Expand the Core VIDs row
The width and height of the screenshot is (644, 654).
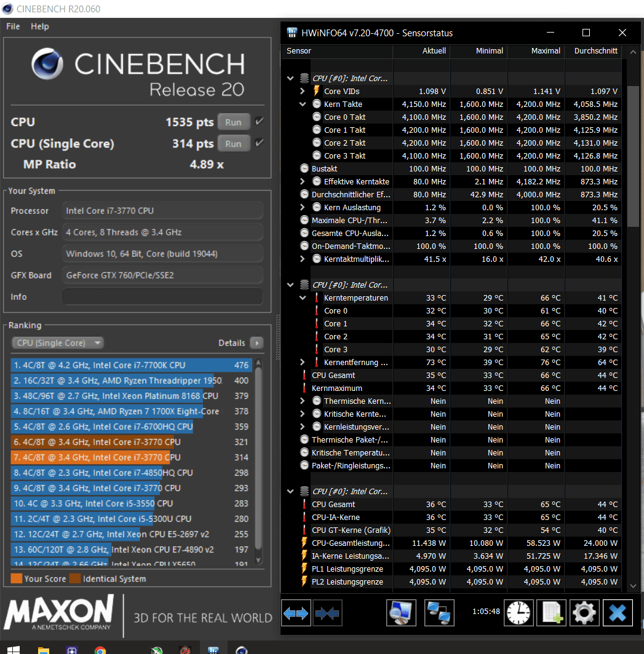tap(303, 91)
